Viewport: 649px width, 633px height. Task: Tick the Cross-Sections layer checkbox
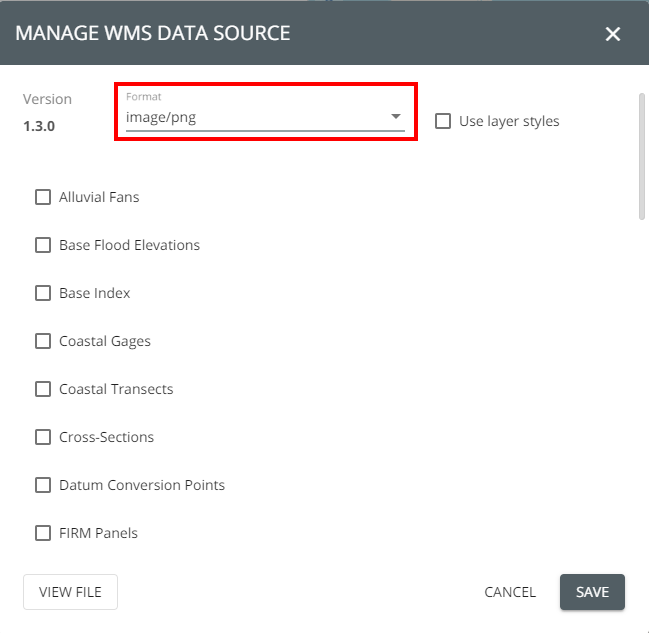point(43,437)
